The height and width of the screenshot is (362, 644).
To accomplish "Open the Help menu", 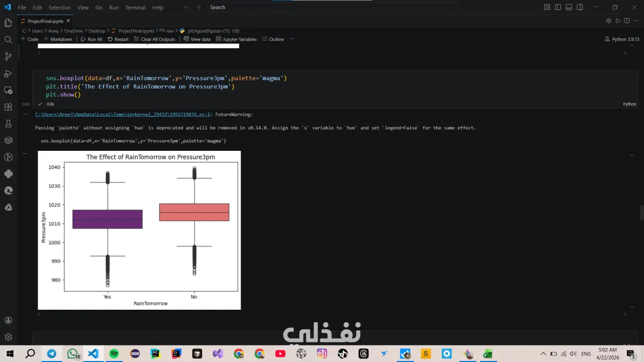I will coord(157,8).
